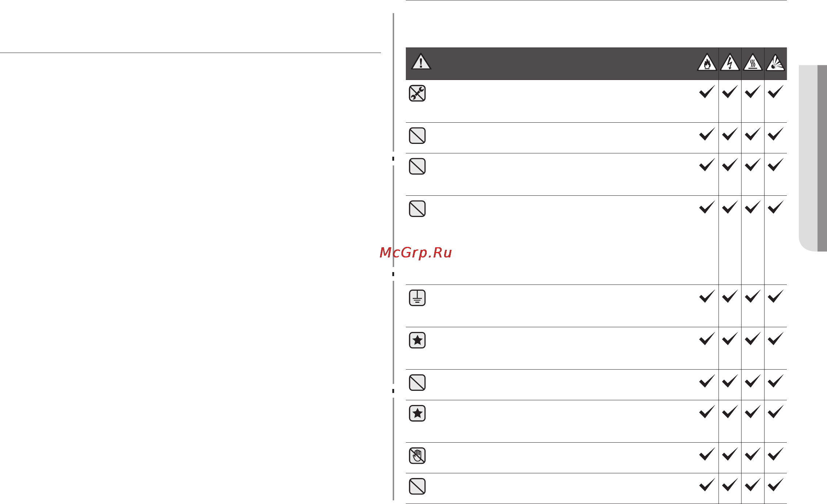Select prohibition icon below the hand icon

[x=417, y=486]
